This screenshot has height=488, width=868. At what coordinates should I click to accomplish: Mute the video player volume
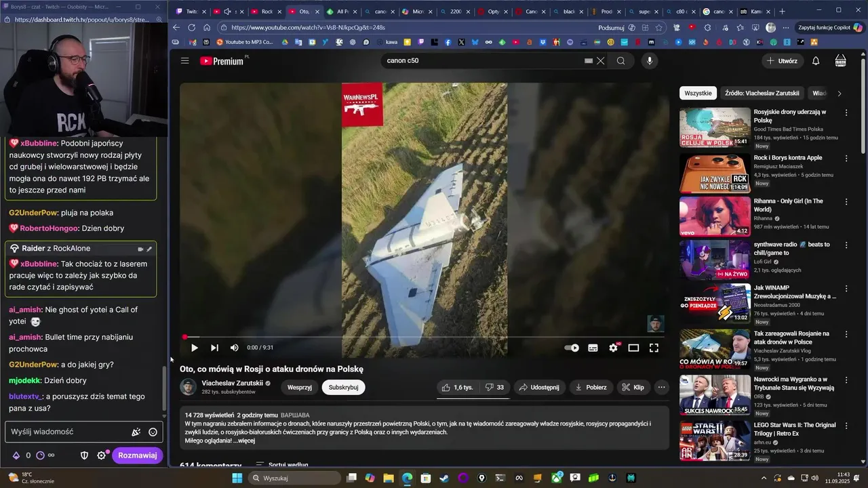(235, 348)
